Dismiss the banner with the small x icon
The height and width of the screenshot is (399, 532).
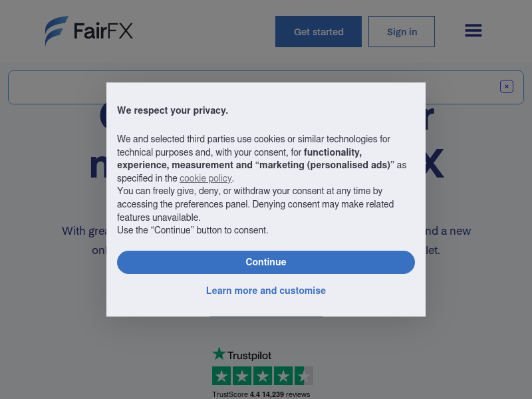click(506, 86)
